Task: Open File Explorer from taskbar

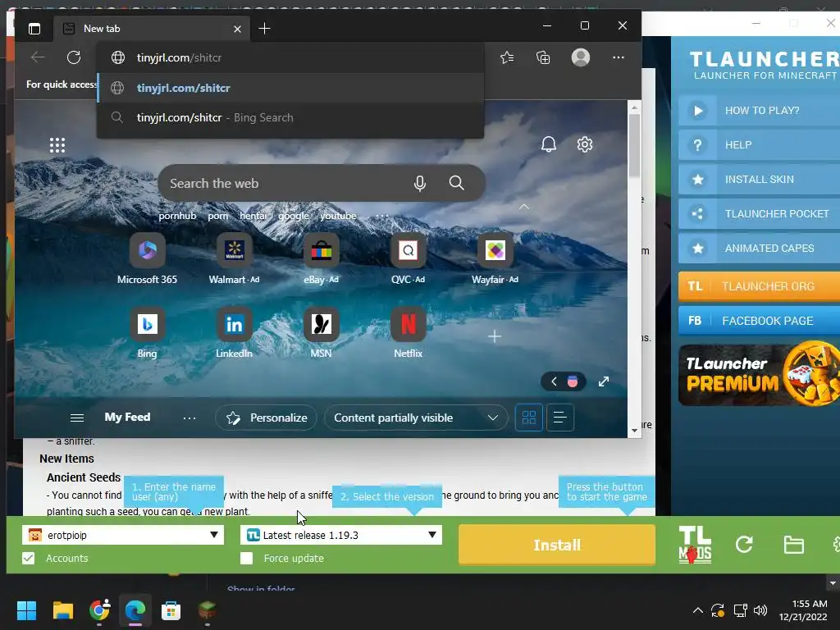Action: click(x=62, y=610)
